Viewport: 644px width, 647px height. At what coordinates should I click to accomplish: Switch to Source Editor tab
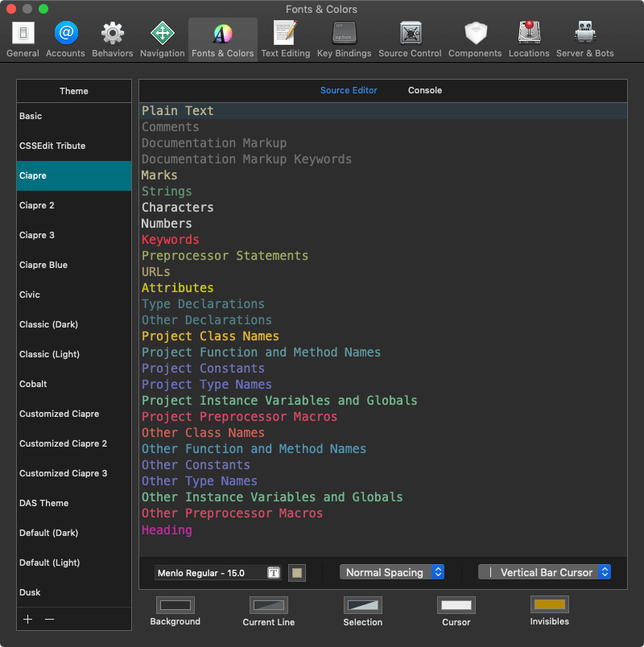[x=349, y=90]
